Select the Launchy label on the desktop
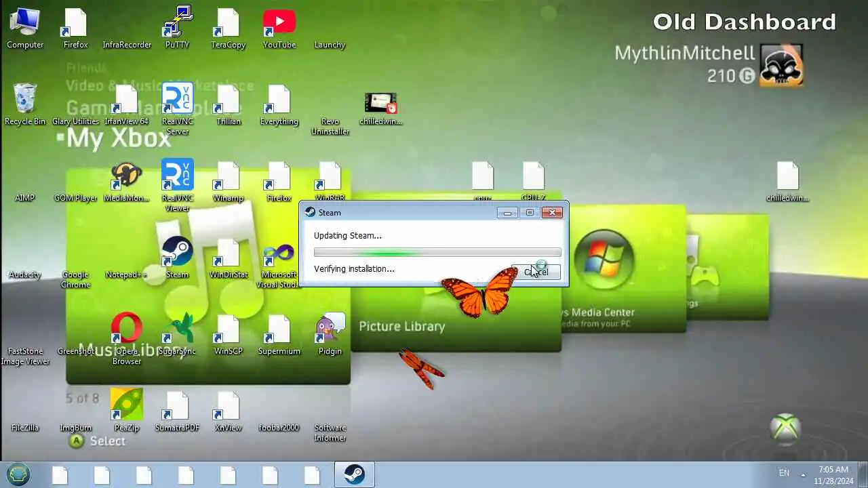The image size is (868, 488). (330, 45)
